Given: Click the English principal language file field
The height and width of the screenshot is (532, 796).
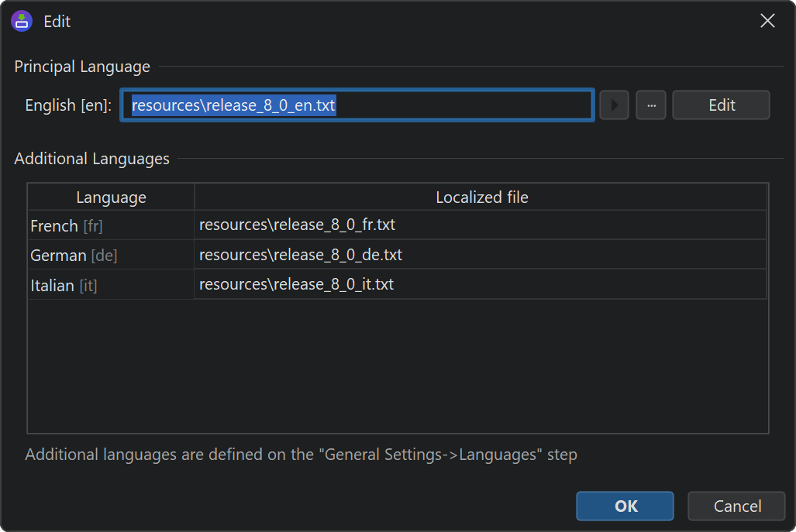Looking at the screenshot, I should tap(357, 105).
